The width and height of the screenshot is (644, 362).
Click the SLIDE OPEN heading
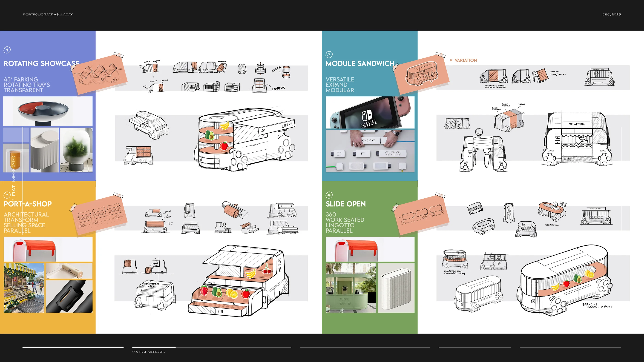pos(345,204)
